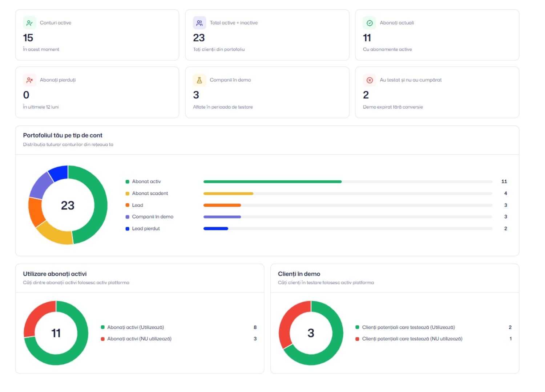Click the Portofoliul tău pe tip de cont heading

pyautogui.click(x=63, y=135)
